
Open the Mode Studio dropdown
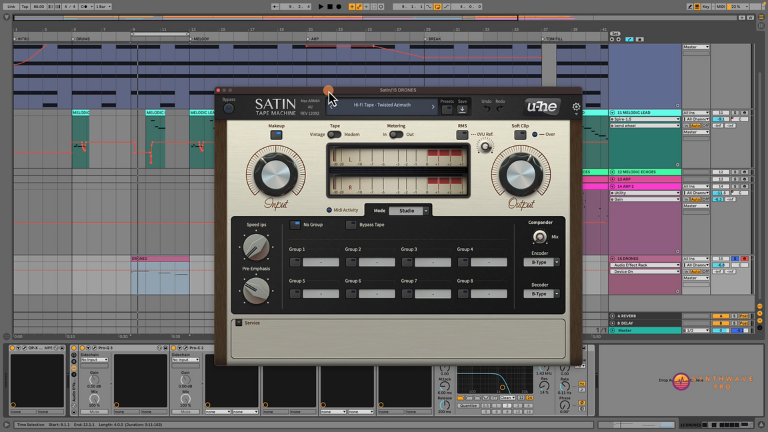[x=409, y=211]
